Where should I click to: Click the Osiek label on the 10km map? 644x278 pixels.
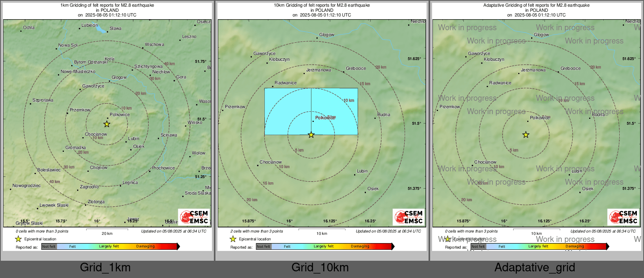(373, 189)
